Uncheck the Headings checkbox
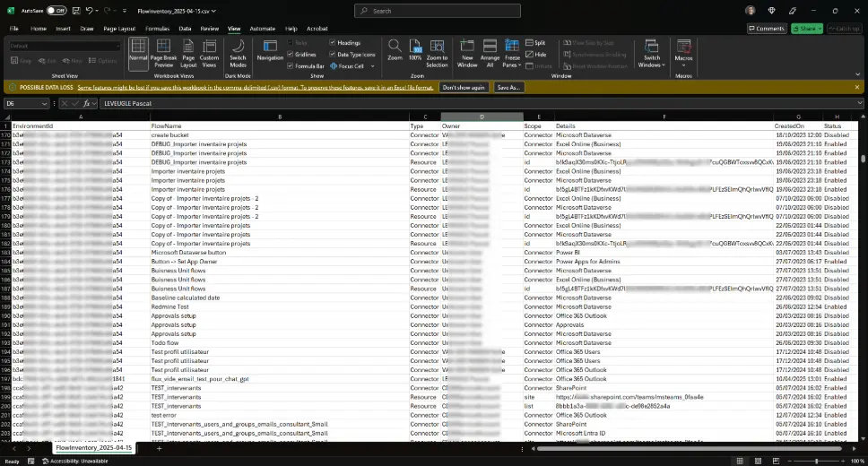 coord(332,43)
